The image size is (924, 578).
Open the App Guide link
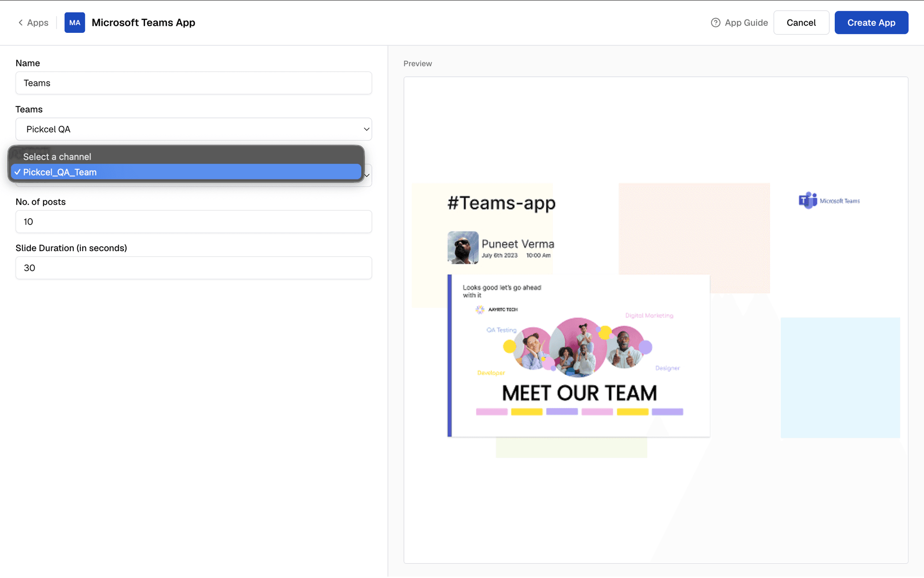(746, 23)
